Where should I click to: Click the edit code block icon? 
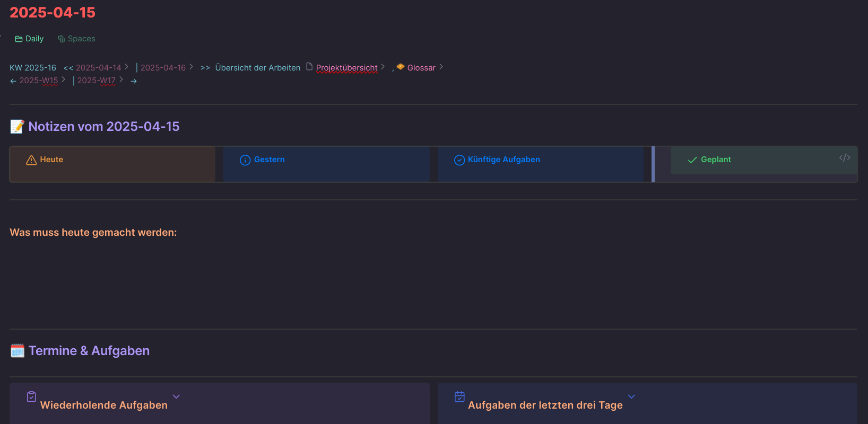[x=845, y=157]
